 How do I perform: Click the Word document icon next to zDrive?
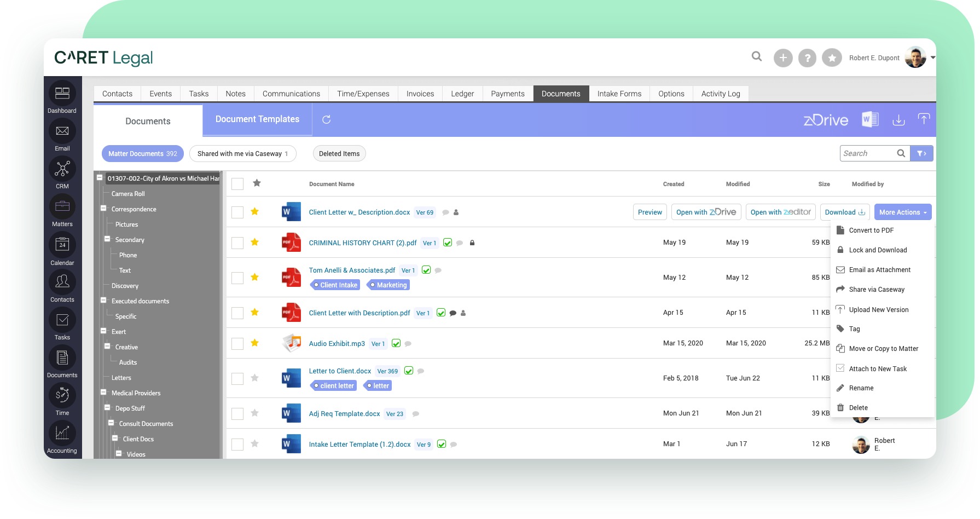(871, 119)
